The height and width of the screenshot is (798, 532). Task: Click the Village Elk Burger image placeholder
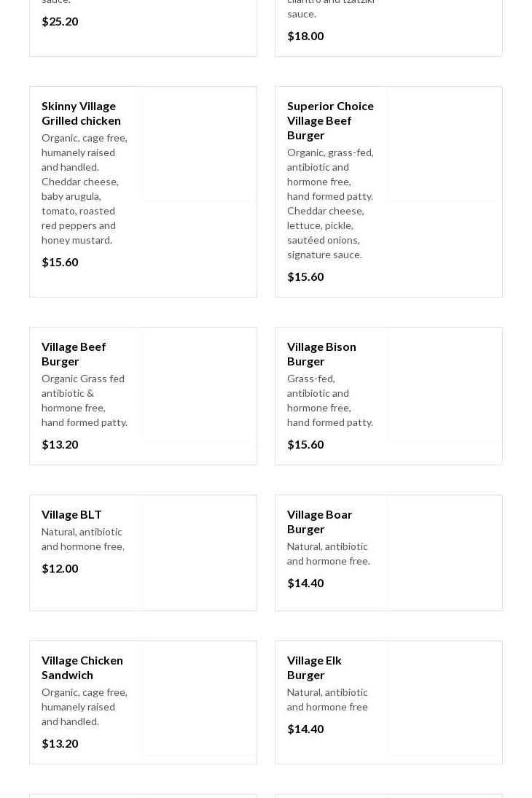[445, 699]
